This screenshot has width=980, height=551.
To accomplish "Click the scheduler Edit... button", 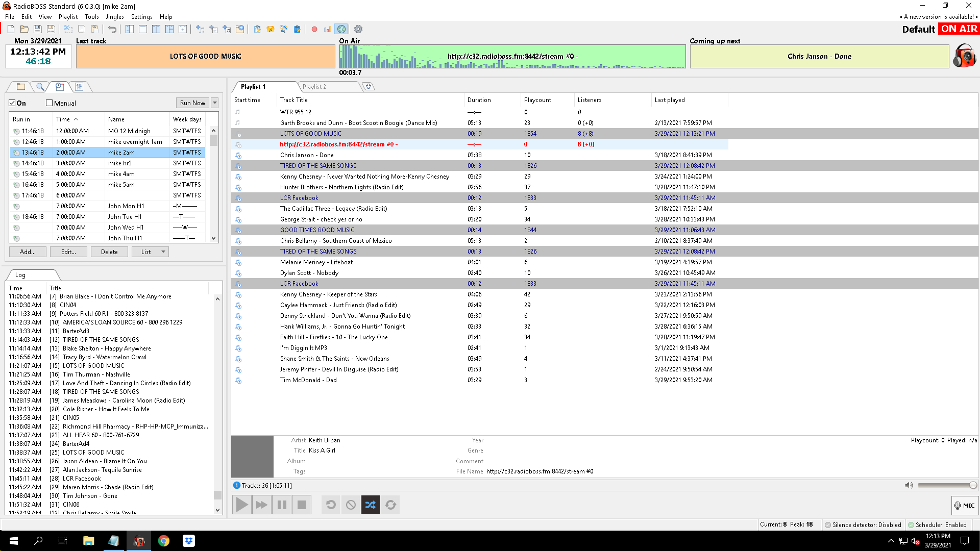I will tap(68, 252).
